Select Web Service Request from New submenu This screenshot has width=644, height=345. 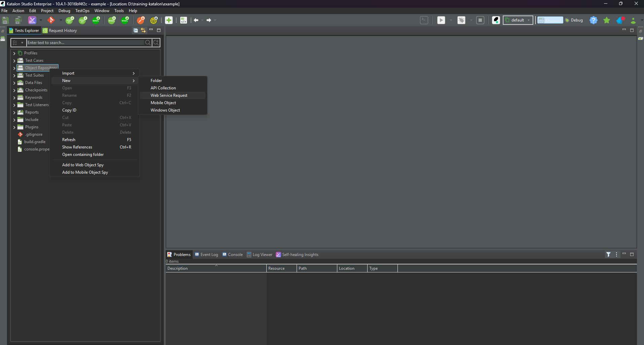point(169,95)
